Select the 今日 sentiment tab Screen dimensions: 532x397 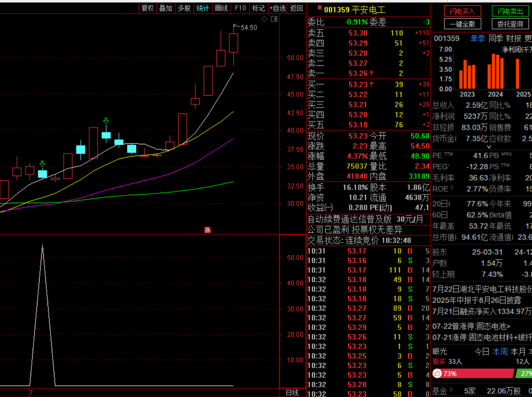tap(482, 352)
